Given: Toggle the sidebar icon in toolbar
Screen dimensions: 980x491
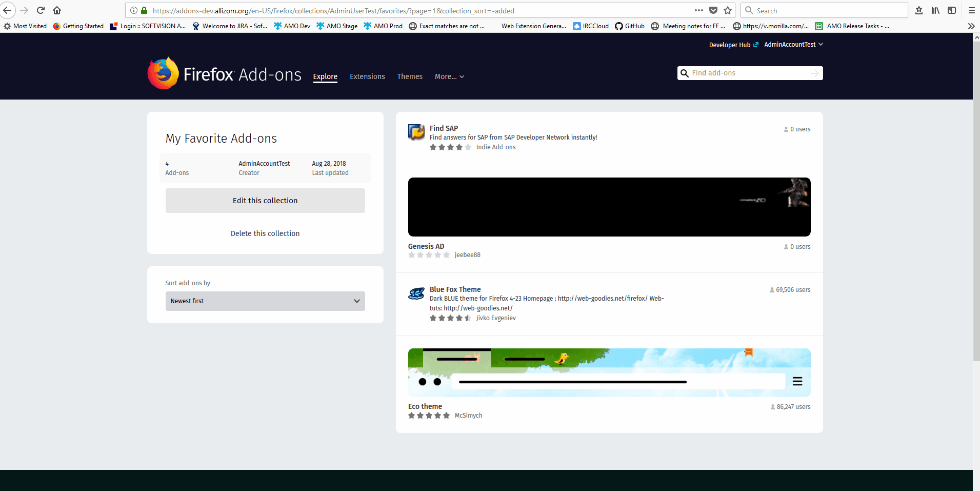Looking at the screenshot, I should 952,10.
